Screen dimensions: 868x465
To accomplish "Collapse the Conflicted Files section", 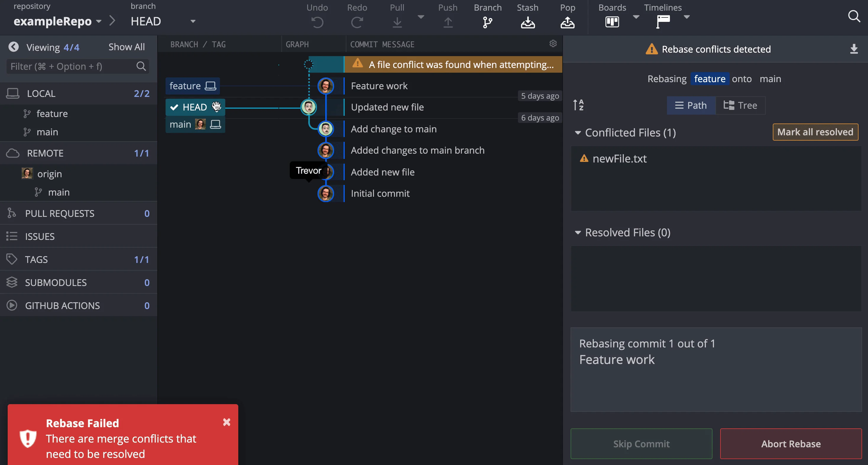I will 578,133.
